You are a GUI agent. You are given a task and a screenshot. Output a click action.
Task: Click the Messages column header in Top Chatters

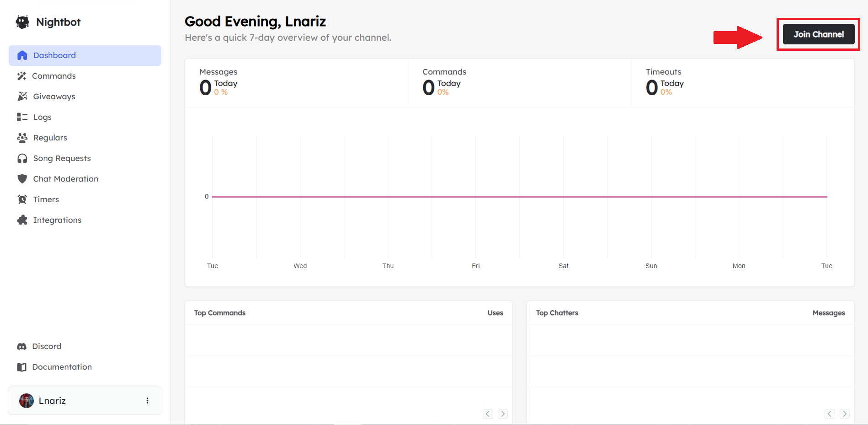(829, 313)
